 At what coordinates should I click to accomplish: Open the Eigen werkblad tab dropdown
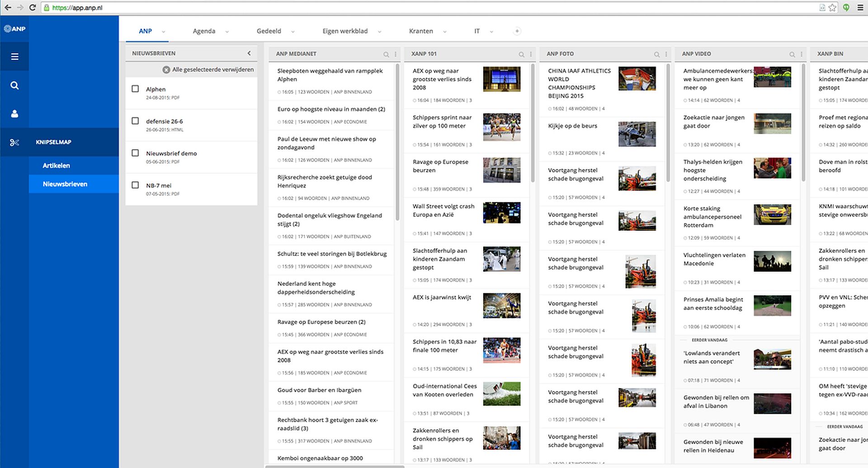tap(379, 32)
